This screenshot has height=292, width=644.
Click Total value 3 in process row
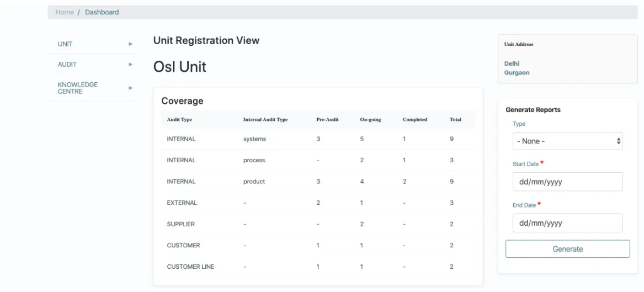[451, 160]
